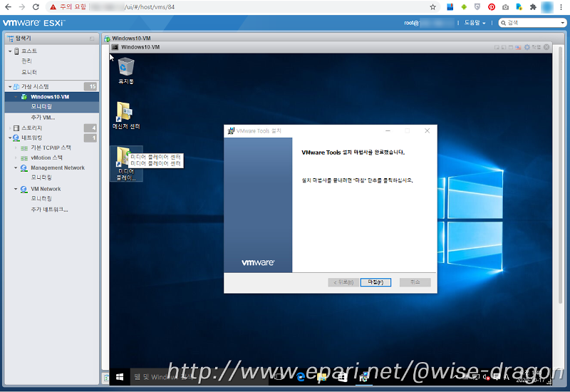
Task: Open Monitoring under VM Network
Action: pos(41,199)
